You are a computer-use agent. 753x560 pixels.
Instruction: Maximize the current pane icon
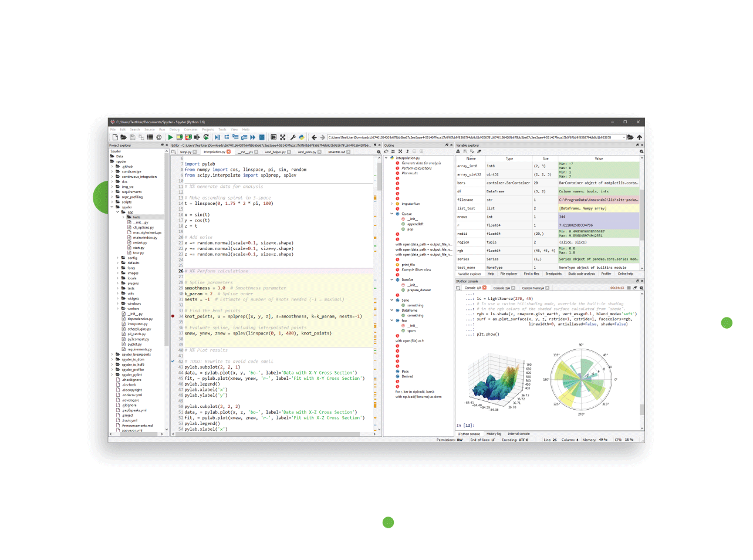click(x=273, y=137)
